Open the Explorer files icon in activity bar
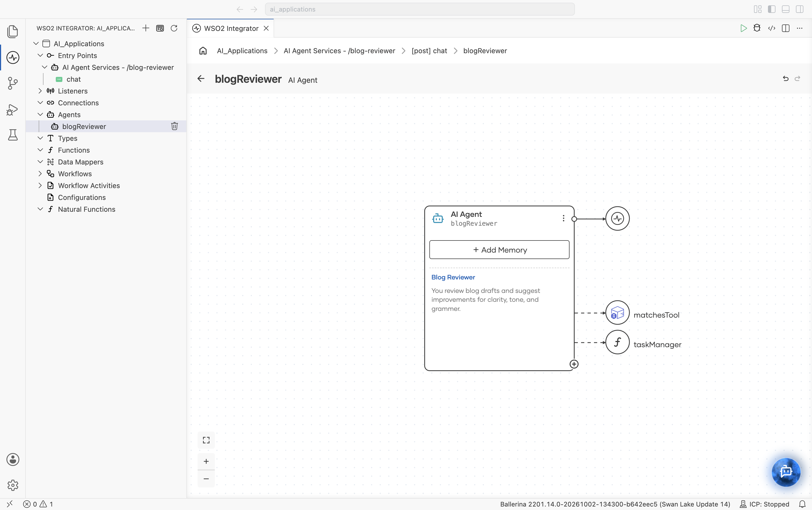Screen dimensions: 812x510 (13, 32)
